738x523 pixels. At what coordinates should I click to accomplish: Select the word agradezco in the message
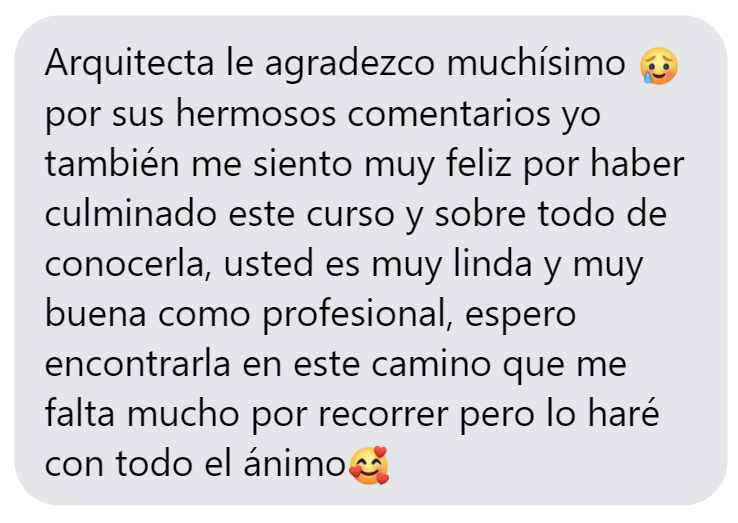tap(350, 65)
